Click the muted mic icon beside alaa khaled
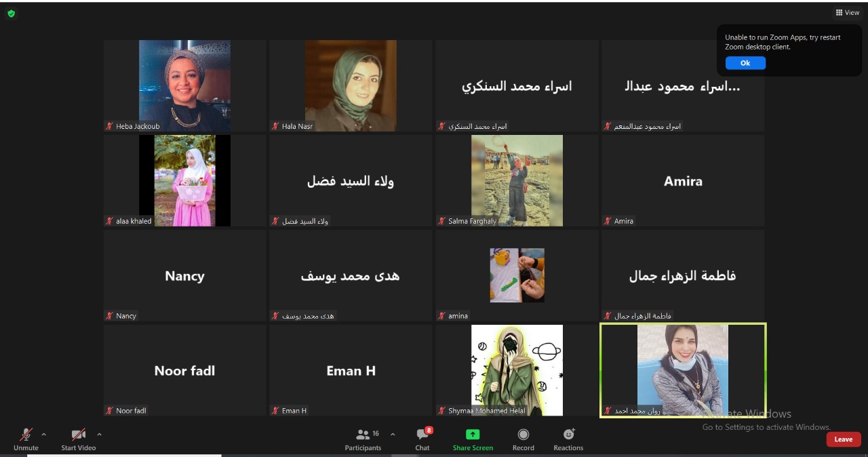 [x=109, y=221]
